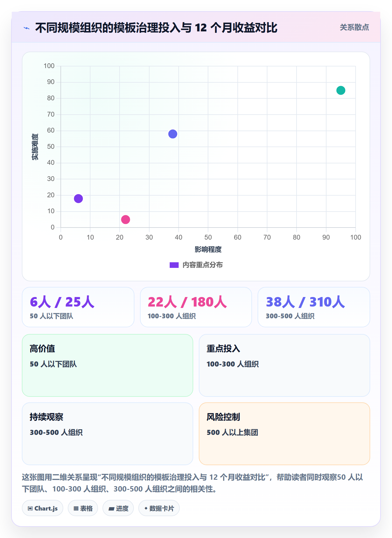The width and height of the screenshot is (392, 538).
Task: Select the 高价值 quadrant card
Action: coord(108,365)
